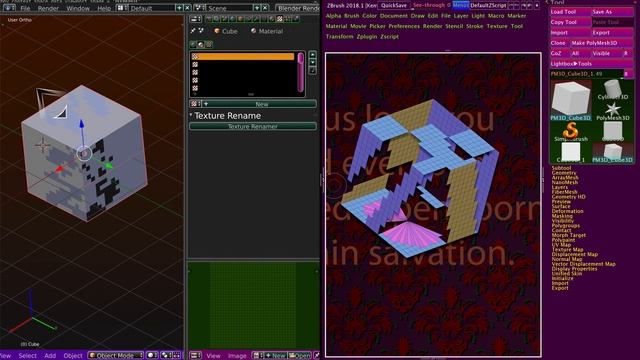Open the viewport shading selector
Viewport: 640px width, 360px height.
point(152,356)
